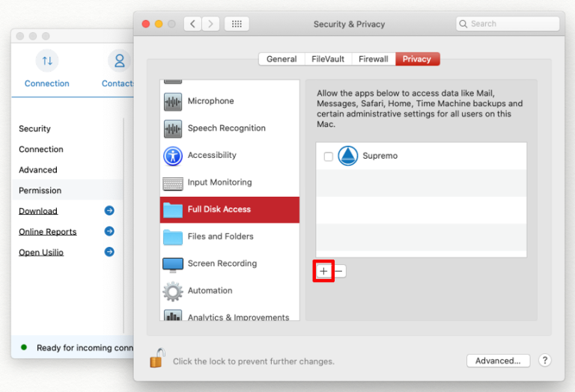
Task: Click the arrow icon next to Open Usilio
Action: coord(109,251)
